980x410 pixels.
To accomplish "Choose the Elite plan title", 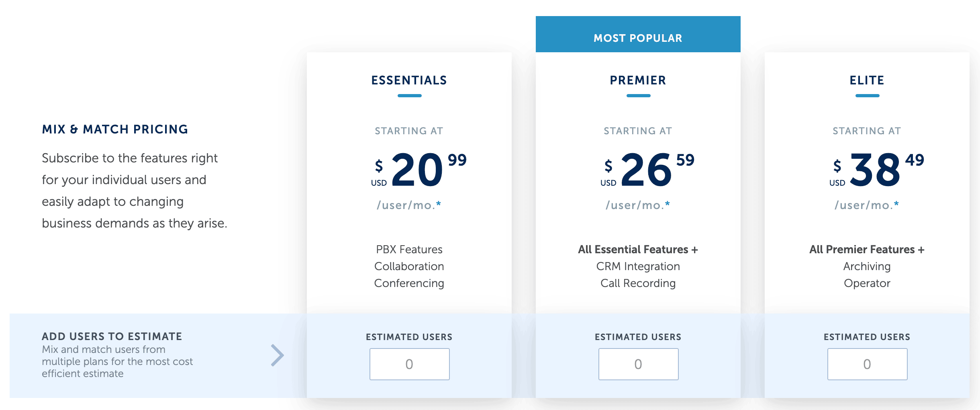I will click(x=867, y=80).
